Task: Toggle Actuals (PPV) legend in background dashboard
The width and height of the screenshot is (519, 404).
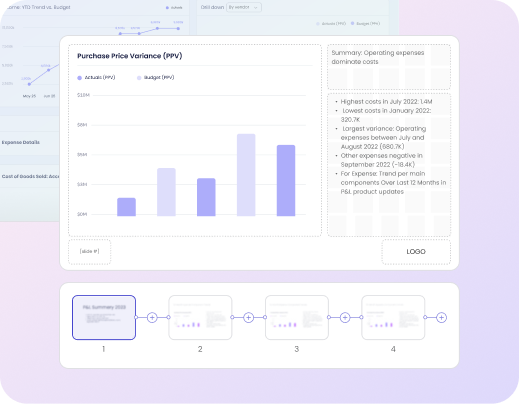Action: coord(331,24)
